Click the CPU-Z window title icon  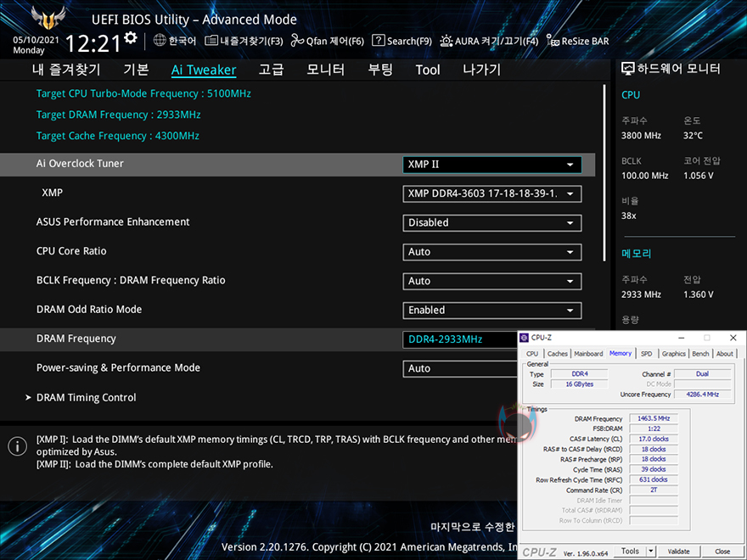pos(524,338)
